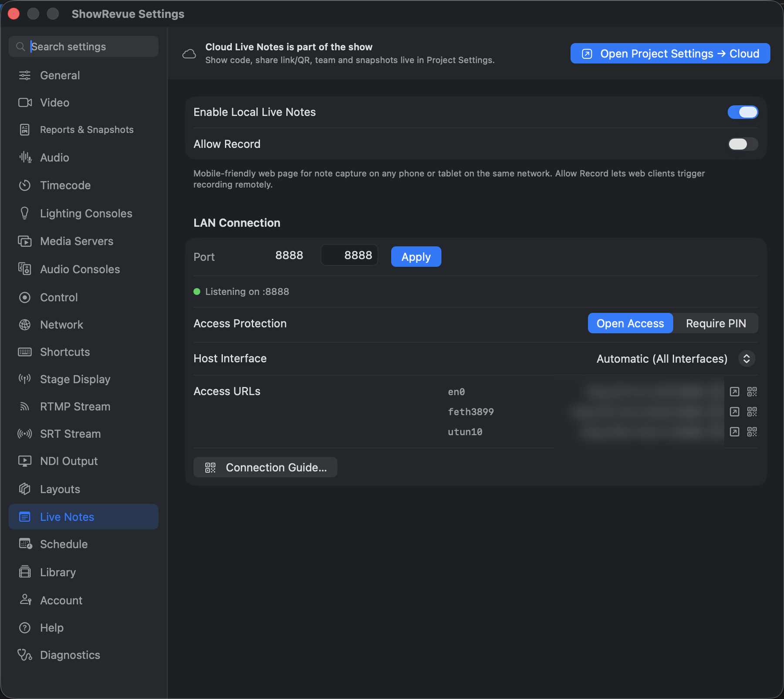
Task: Click the Timecode clock icon
Action: pyautogui.click(x=25, y=185)
